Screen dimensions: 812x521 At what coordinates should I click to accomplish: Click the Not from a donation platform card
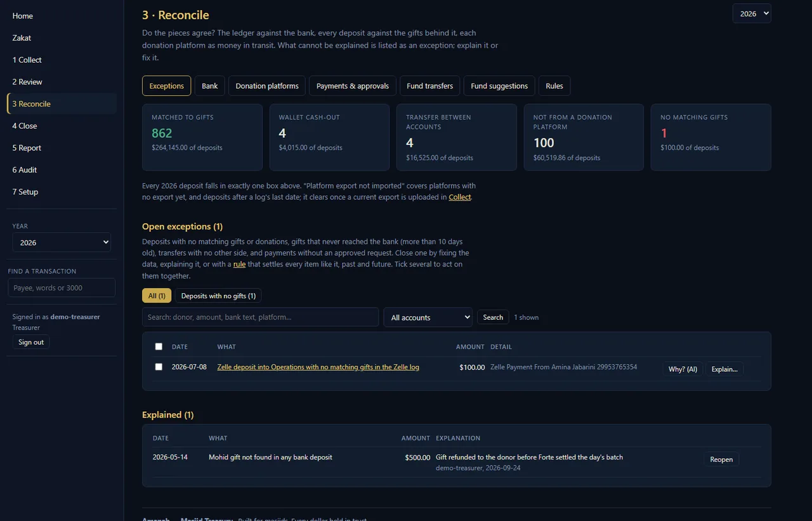pyautogui.click(x=584, y=137)
